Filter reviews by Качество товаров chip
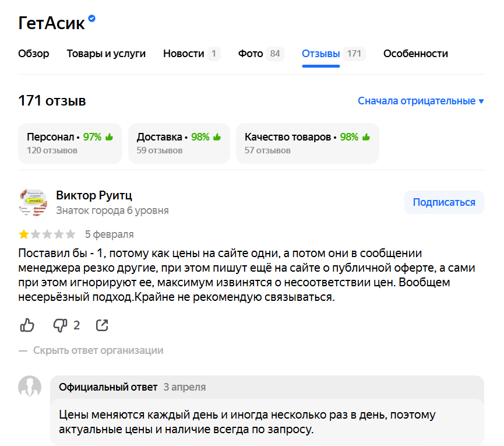Image resolution: width=504 pixels, height=446 pixels. point(308,143)
